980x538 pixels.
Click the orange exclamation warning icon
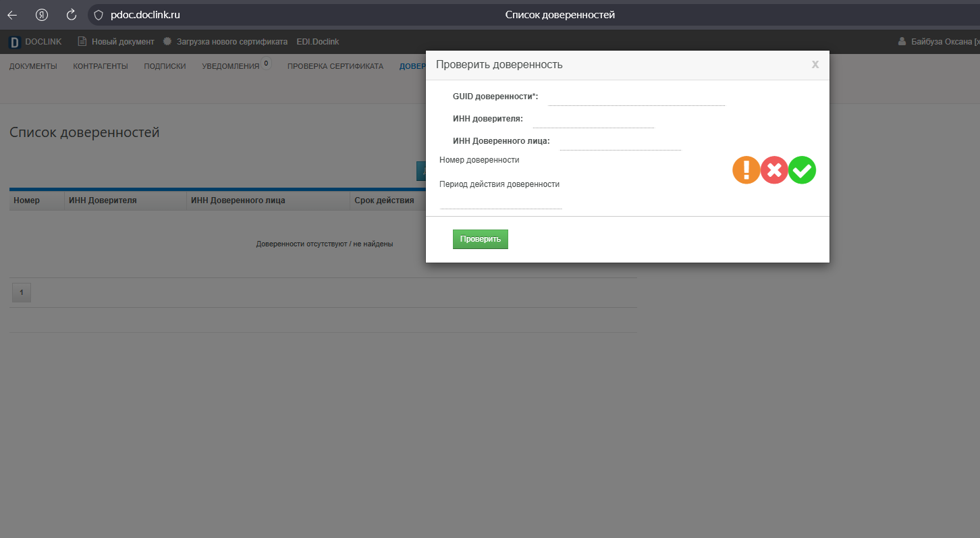pyautogui.click(x=746, y=170)
